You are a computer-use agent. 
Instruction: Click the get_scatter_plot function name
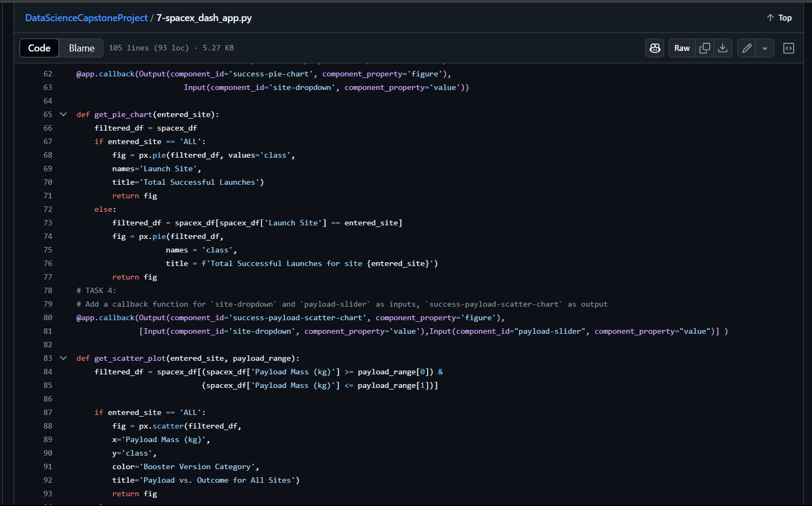click(x=130, y=358)
